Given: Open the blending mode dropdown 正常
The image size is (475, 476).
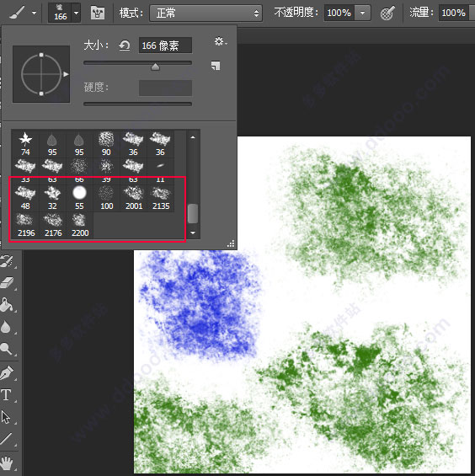Looking at the screenshot, I should pos(205,13).
